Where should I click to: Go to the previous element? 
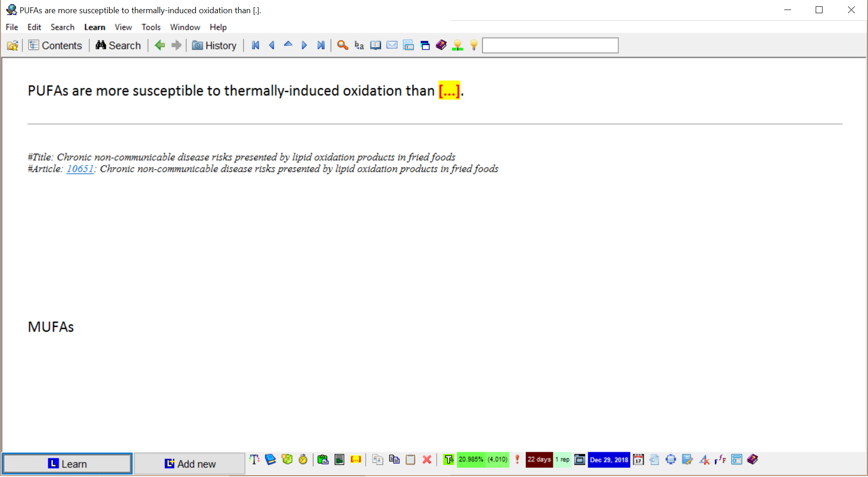tap(272, 46)
